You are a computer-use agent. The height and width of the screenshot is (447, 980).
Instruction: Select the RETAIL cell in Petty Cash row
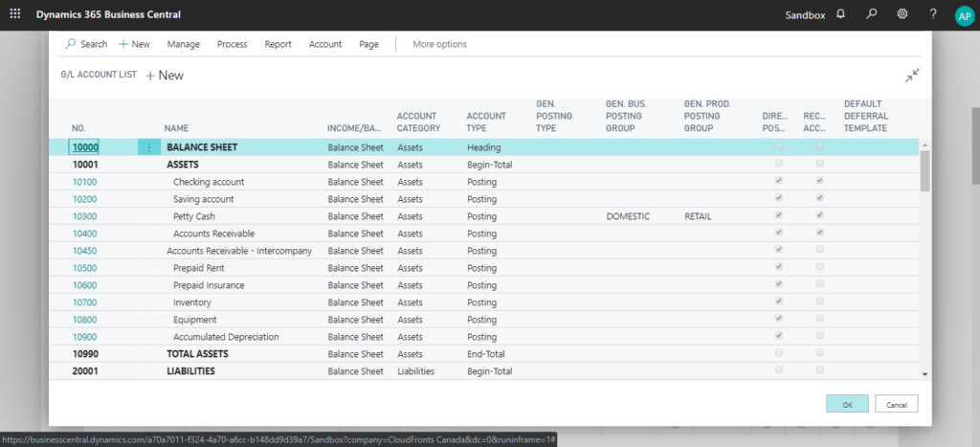click(x=698, y=216)
